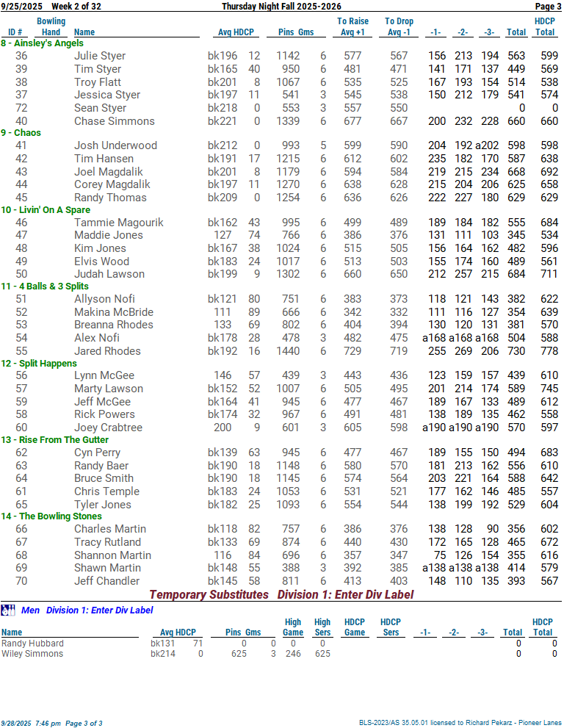
Task: Click Shannon Martin's first game score 75
Action: 440,556
